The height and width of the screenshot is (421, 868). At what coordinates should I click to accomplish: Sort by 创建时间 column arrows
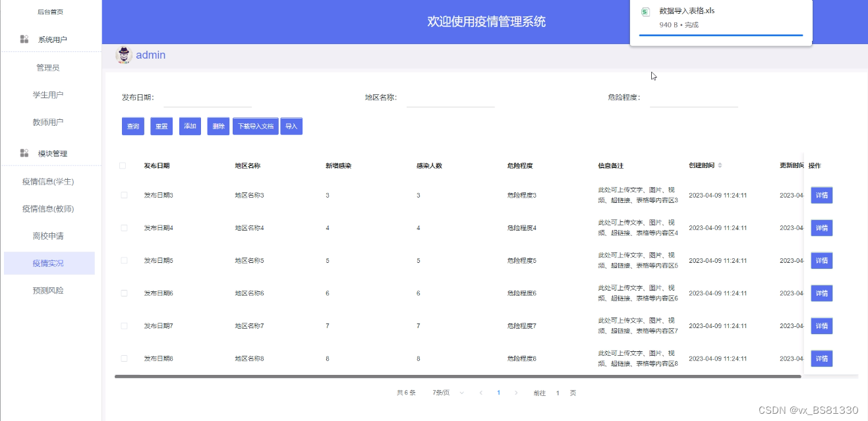click(720, 165)
